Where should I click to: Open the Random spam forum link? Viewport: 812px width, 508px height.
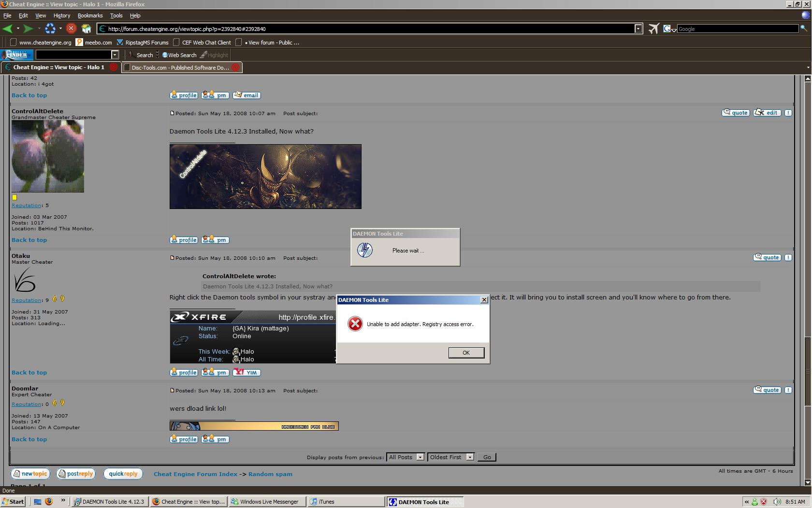click(x=270, y=474)
